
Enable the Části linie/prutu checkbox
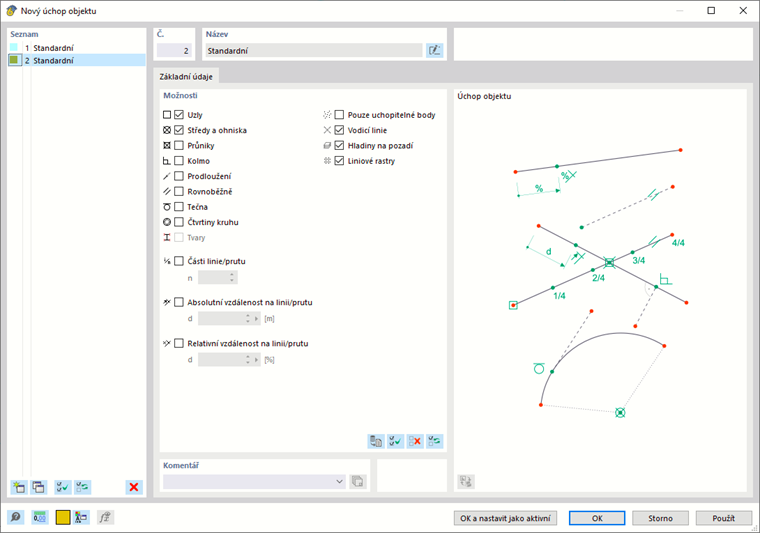pos(179,261)
